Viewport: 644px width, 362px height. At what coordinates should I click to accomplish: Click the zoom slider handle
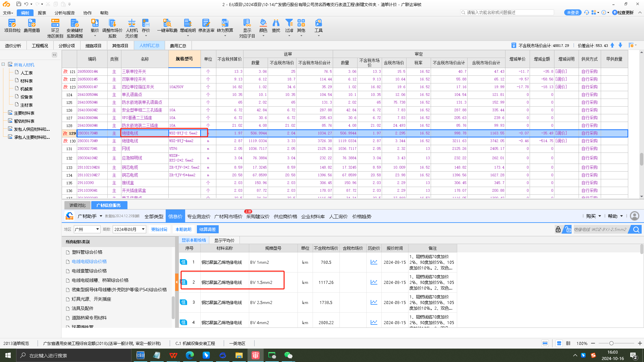(611, 343)
